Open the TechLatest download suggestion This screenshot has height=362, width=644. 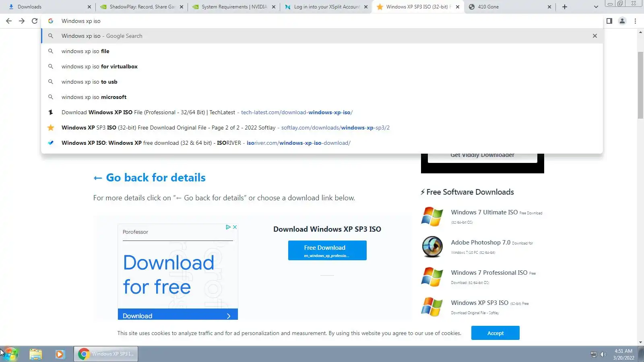(322, 112)
